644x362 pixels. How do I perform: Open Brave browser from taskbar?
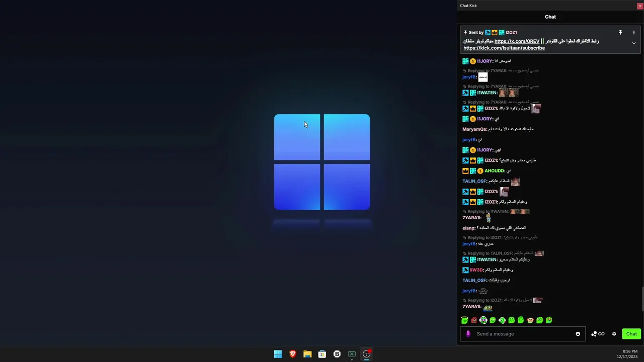pyautogui.click(x=292, y=354)
